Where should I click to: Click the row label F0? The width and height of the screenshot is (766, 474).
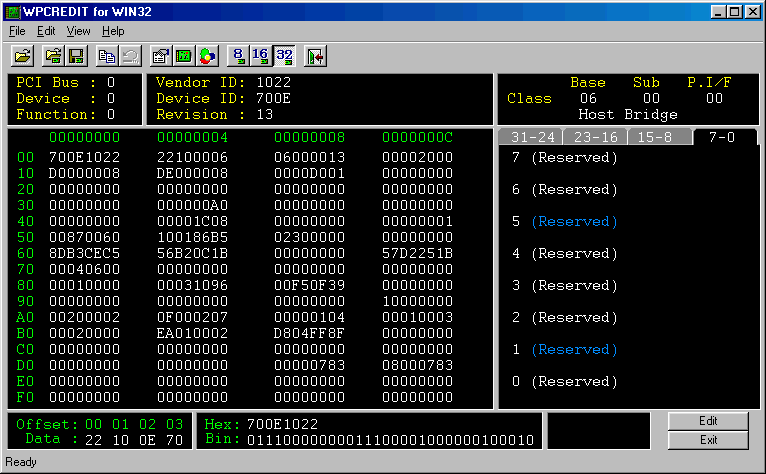pyautogui.click(x=25, y=397)
